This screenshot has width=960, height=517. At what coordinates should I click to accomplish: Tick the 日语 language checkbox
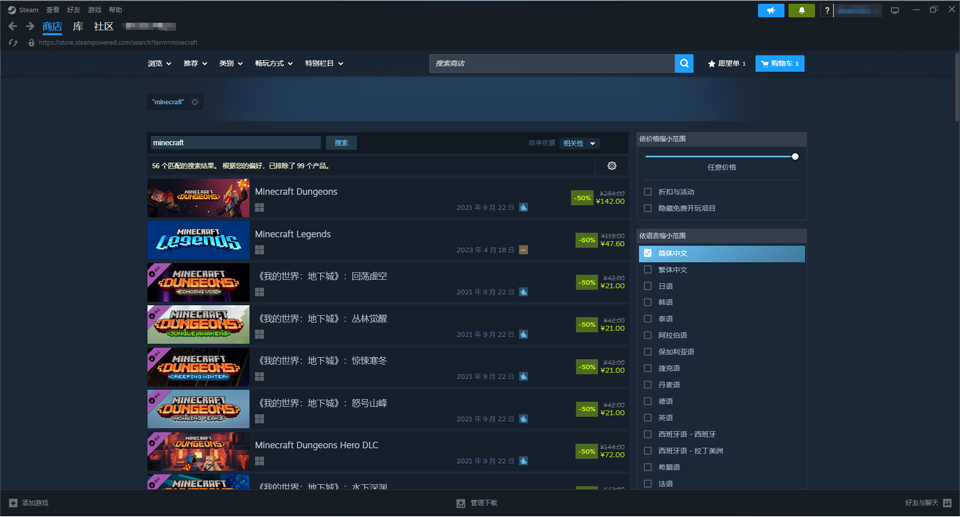(x=648, y=286)
